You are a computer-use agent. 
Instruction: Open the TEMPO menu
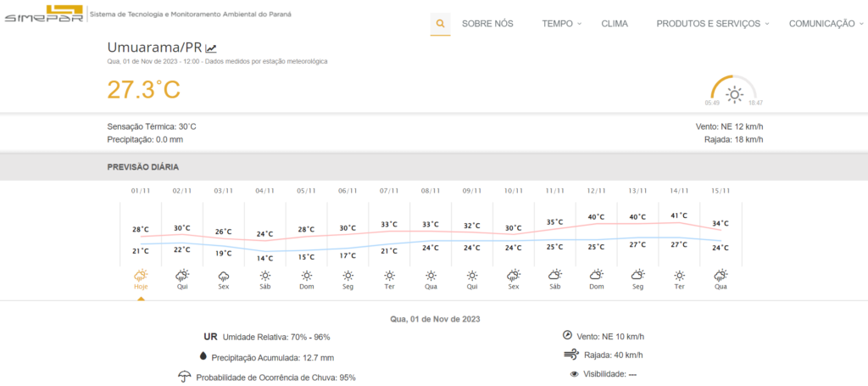click(558, 24)
